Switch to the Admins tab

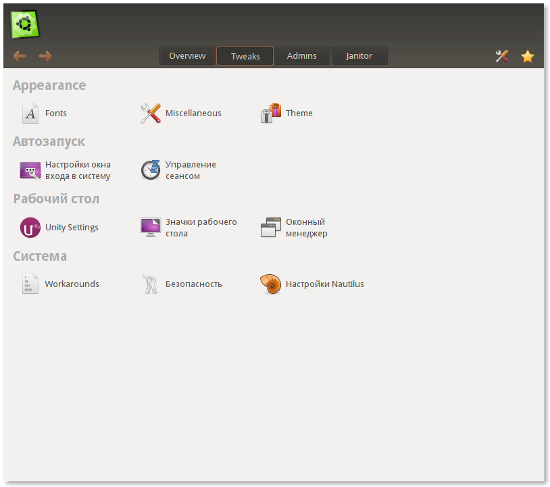[302, 56]
